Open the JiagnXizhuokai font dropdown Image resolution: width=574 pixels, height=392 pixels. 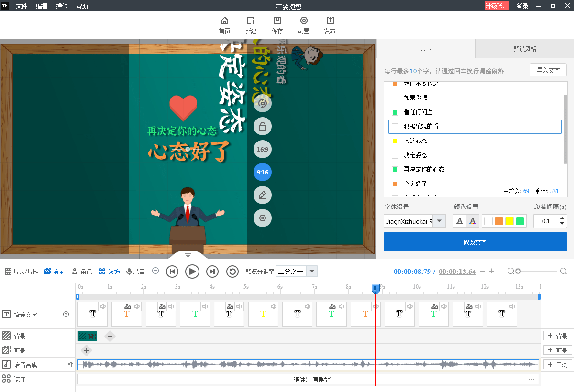click(x=439, y=221)
